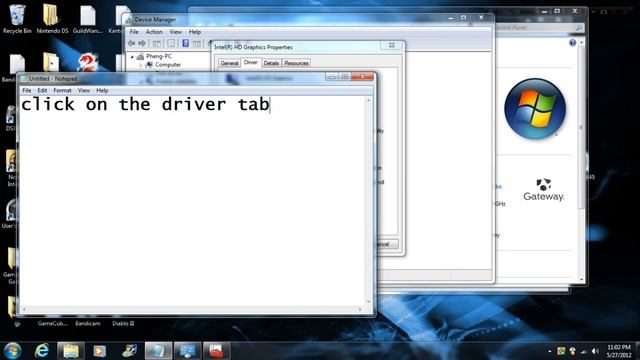The width and height of the screenshot is (640, 360).
Task: Click the volume speaker icon in system tray
Action: point(595,351)
